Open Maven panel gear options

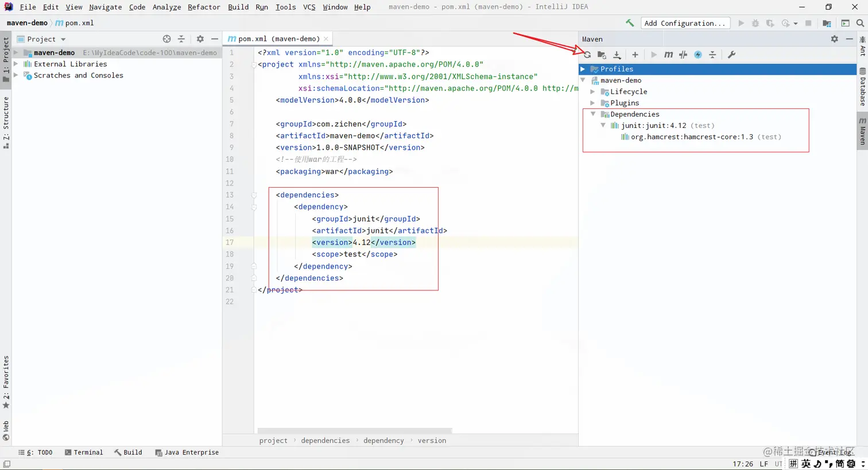tap(835, 39)
